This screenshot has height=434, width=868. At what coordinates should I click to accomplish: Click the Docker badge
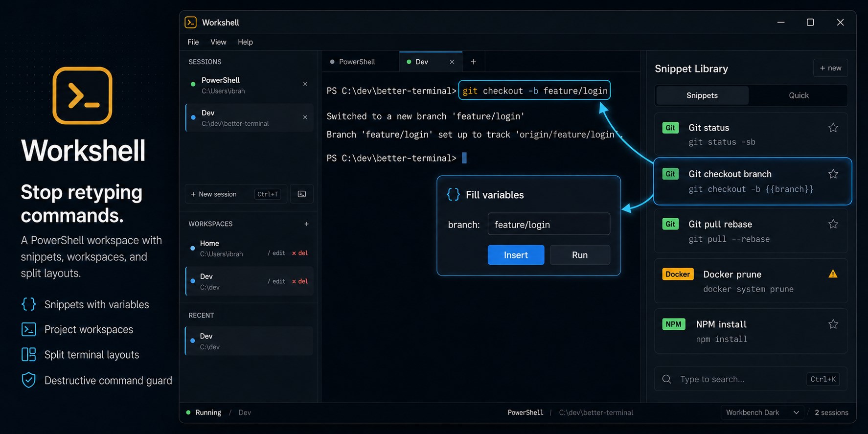678,274
